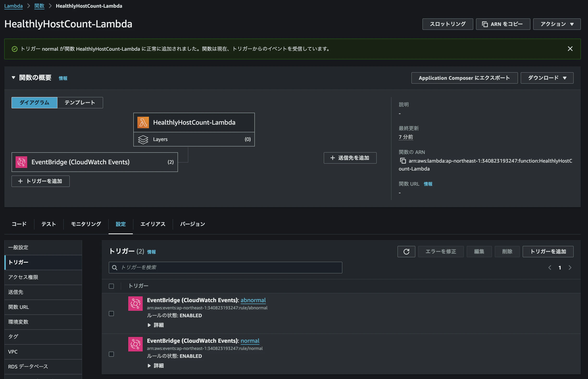Image resolution: width=588 pixels, height=379 pixels.
Task: Click トリガーを追加 in the triggers panel
Action: point(548,251)
